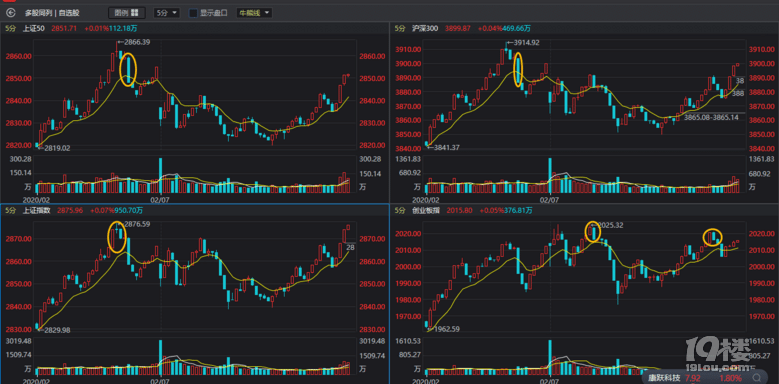Enable the 显示盘口 checkbox

[x=193, y=13]
